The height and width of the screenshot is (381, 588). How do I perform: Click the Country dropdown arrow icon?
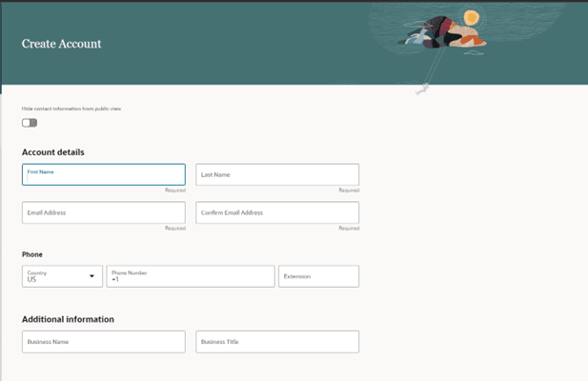pyautogui.click(x=92, y=276)
